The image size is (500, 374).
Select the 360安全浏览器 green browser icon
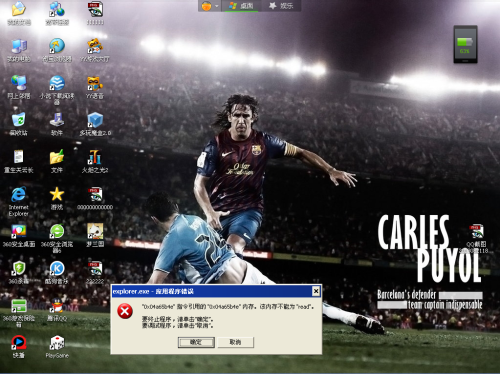pyautogui.click(x=57, y=231)
